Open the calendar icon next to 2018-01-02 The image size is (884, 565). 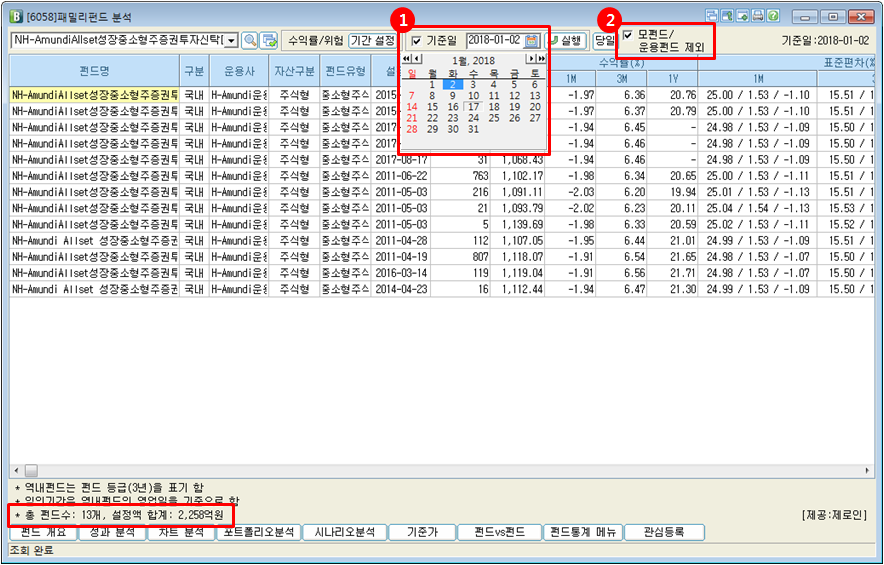click(x=531, y=41)
